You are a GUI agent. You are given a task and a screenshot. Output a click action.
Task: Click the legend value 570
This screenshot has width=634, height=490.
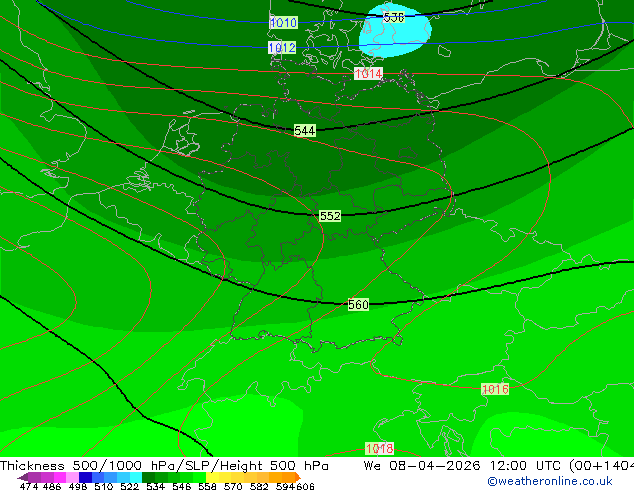[233, 486]
